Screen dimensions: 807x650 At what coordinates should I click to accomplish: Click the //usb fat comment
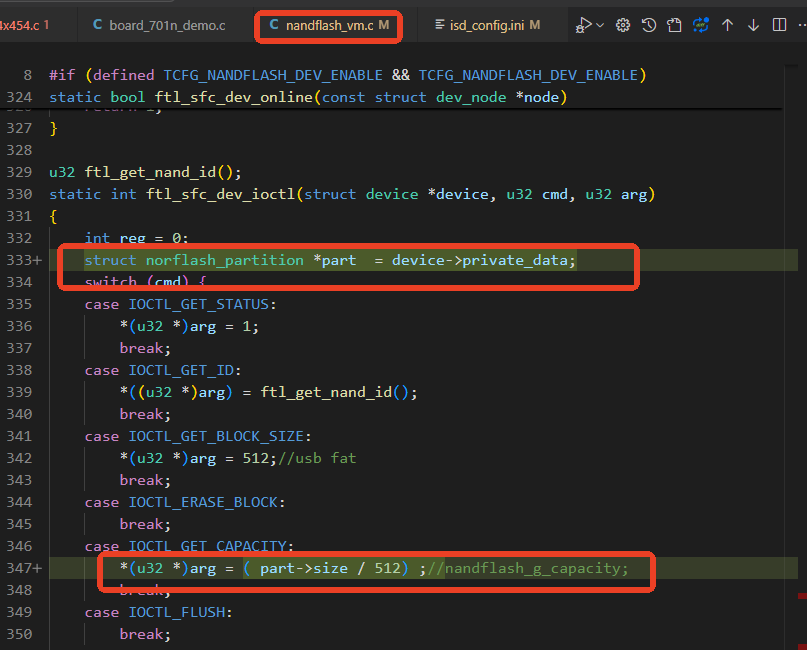(x=317, y=458)
